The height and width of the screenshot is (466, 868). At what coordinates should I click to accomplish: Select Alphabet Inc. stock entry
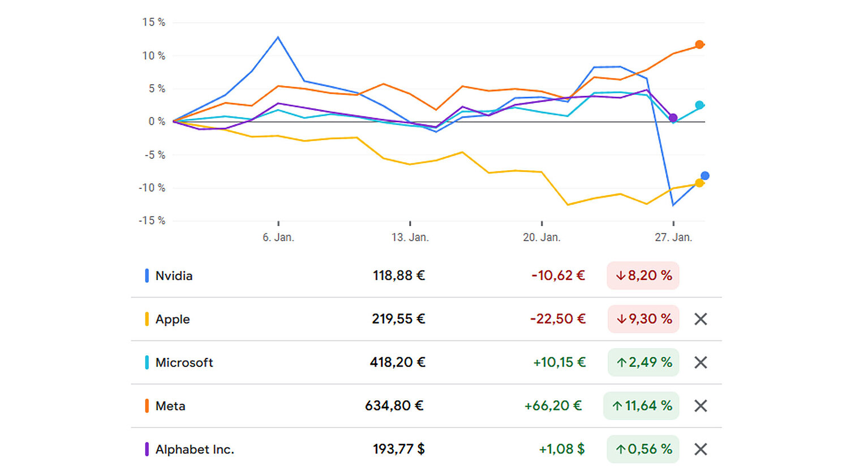(195, 450)
